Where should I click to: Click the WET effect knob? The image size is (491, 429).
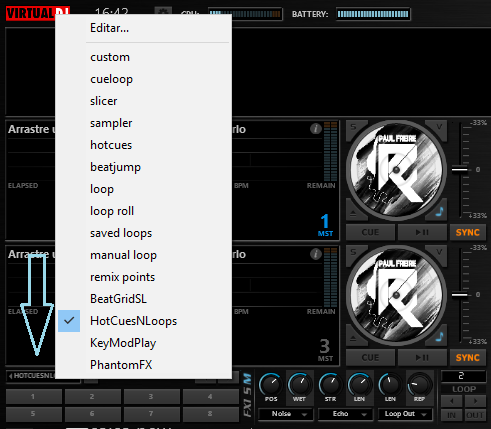pyautogui.click(x=299, y=384)
